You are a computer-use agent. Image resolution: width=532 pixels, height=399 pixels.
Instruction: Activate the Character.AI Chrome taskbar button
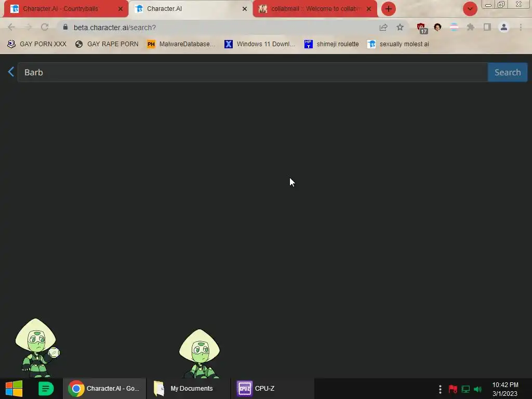(104, 389)
